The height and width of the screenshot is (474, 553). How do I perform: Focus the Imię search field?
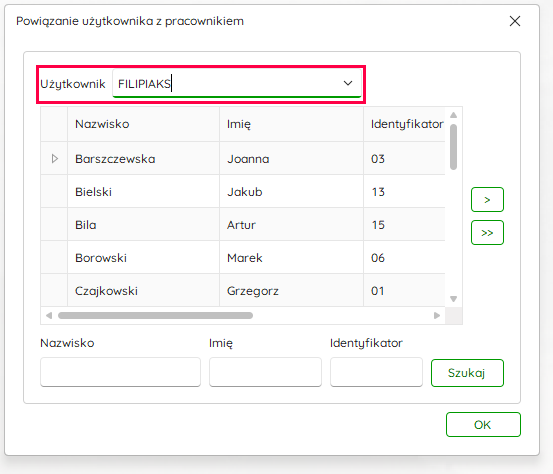pos(265,372)
